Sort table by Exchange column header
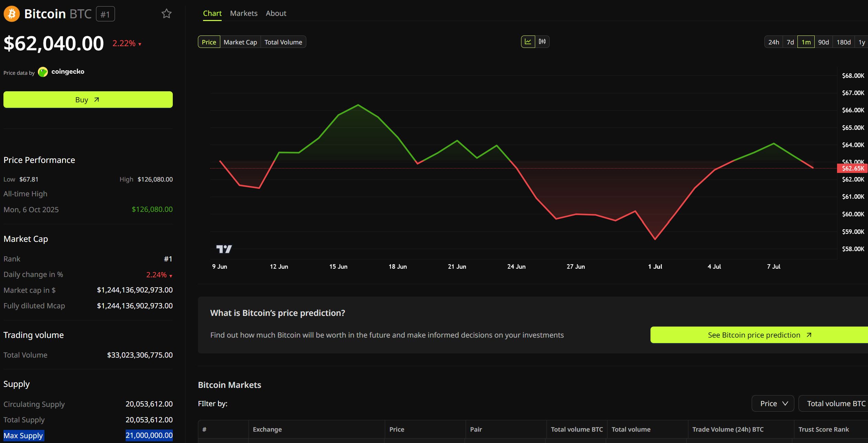The width and height of the screenshot is (868, 443). (x=267, y=429)
